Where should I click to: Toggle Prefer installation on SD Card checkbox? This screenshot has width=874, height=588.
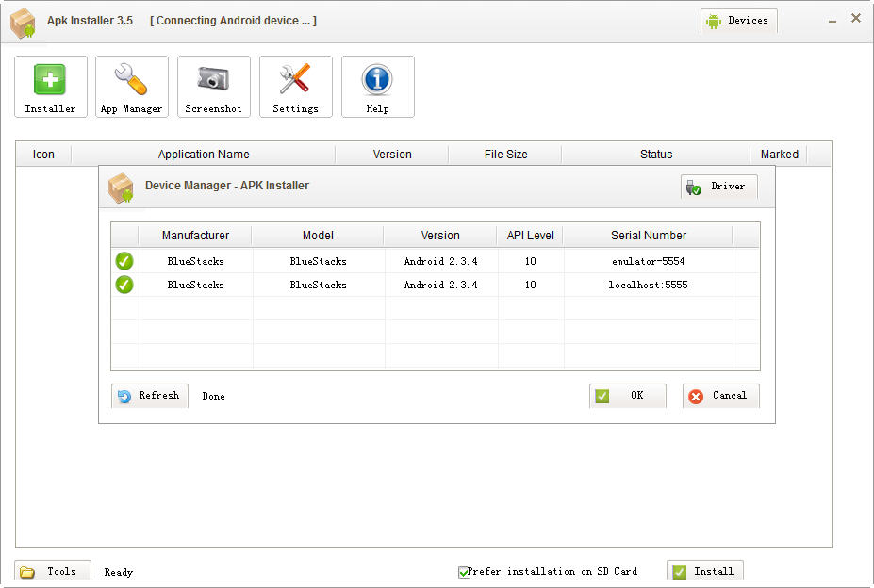coord(464,572)
